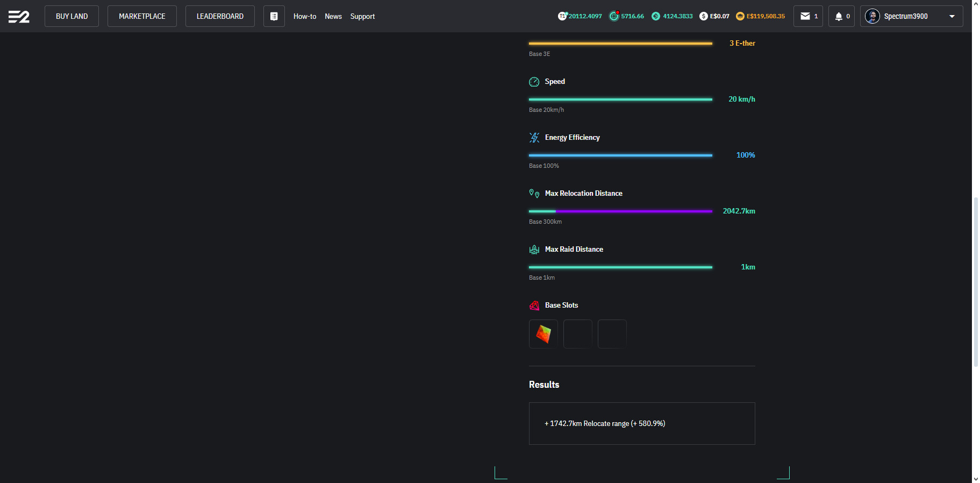Open the How-to link
The image size is (980, 483).
click(304, 16)
